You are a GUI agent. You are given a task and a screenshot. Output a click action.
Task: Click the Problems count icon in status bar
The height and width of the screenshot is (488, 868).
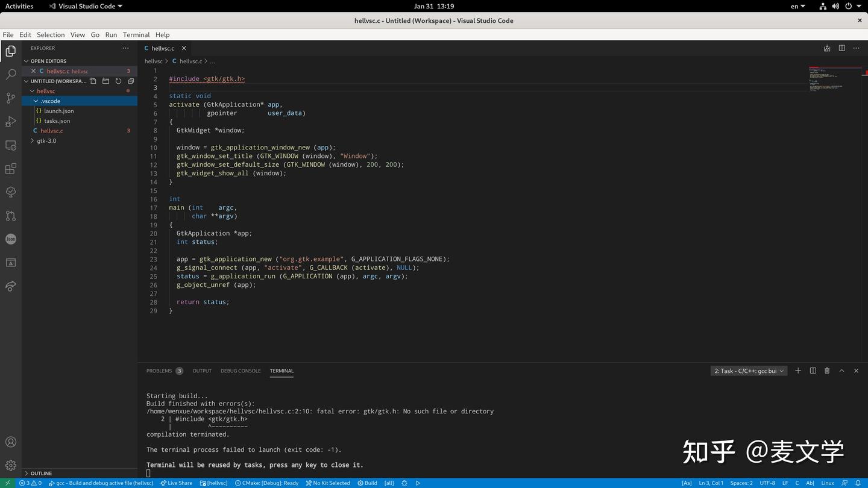[x=30, y=483]
